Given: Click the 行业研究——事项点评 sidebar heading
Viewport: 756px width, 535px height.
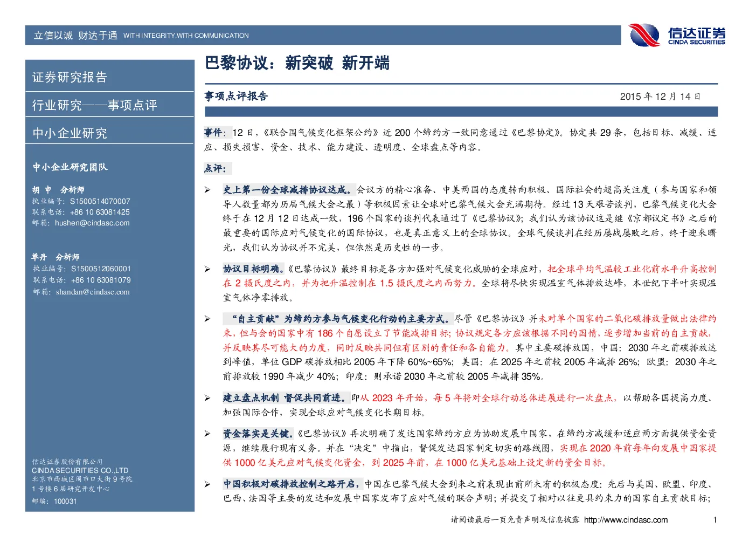Looking at the screenshot, I should pyautogui.click(x=94, y=105).
